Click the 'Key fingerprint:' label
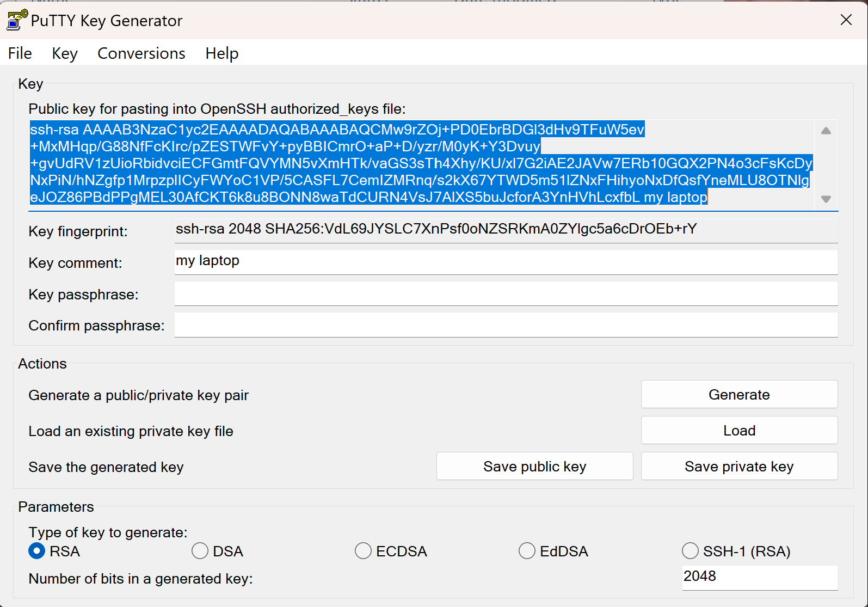The width and height of the screenshot is (868, 607). (x=78, y=231)
